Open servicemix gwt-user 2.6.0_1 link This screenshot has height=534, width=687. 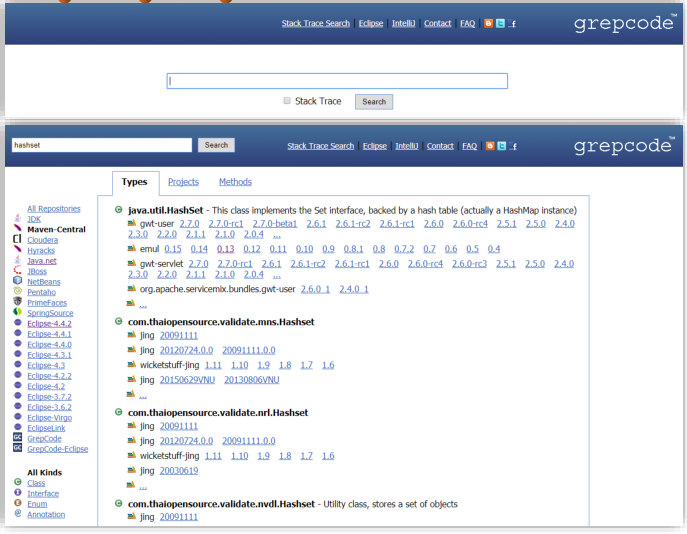point(315,289)
